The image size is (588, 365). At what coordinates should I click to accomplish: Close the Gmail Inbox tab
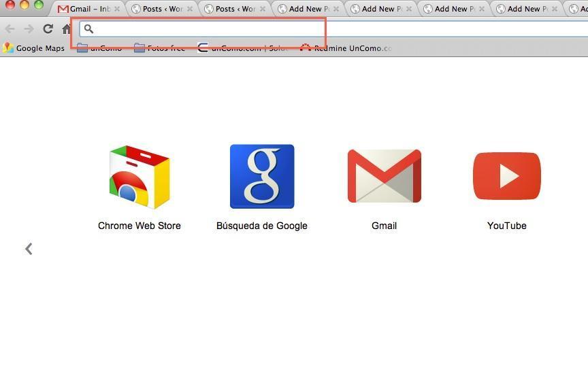pyautogui.click(x=117, y=9)
